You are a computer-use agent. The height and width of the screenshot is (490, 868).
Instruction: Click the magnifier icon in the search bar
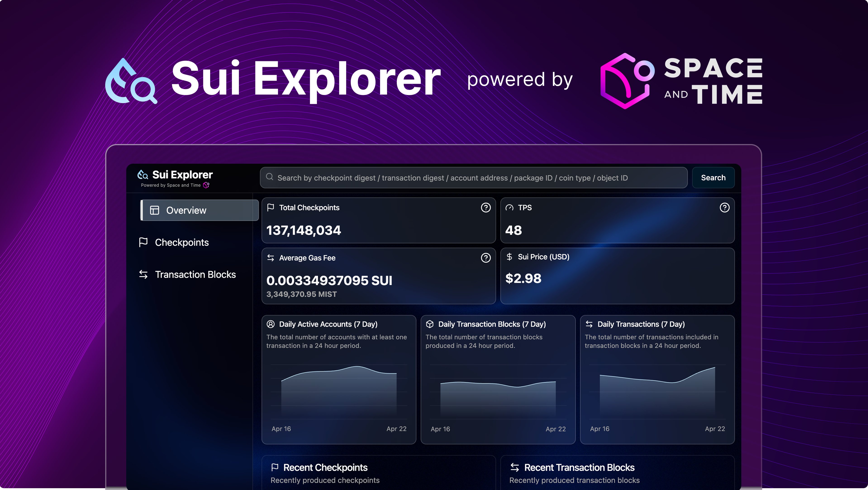[x=270, y=177]
